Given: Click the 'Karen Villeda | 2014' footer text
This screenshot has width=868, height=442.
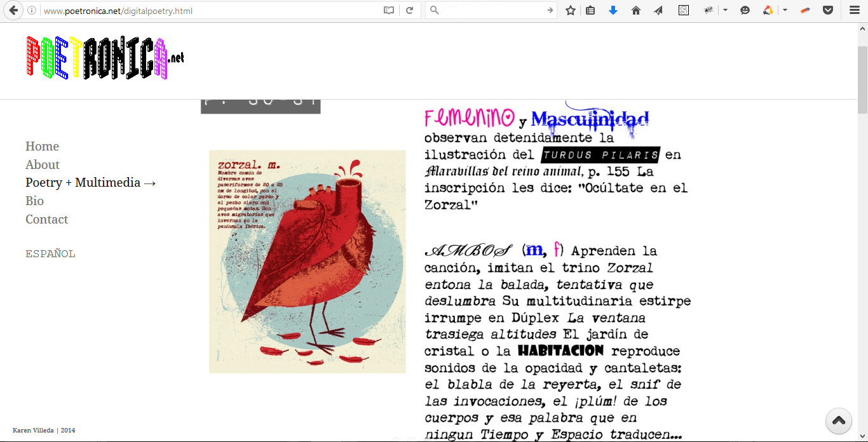Looking at the screenshot, I should click(44, 431).
